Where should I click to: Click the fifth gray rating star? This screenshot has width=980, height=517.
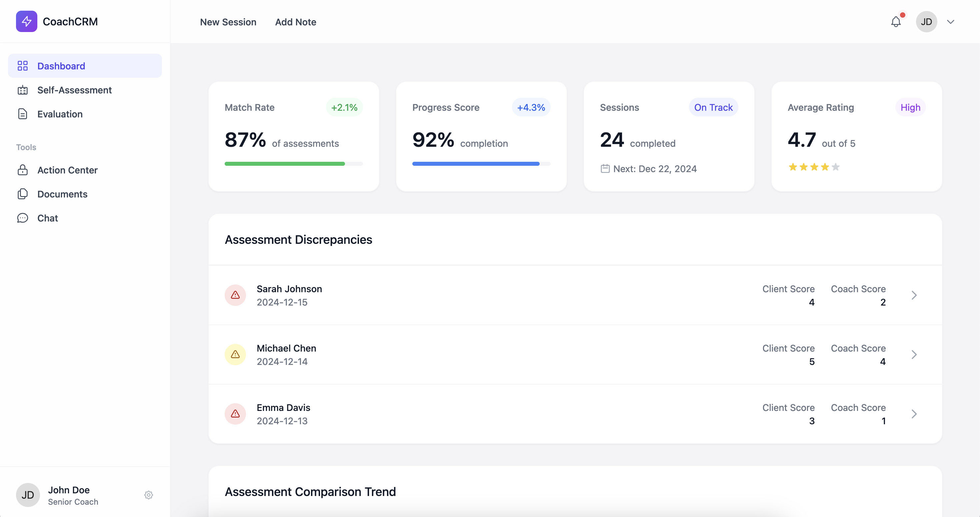click(835, 167)
